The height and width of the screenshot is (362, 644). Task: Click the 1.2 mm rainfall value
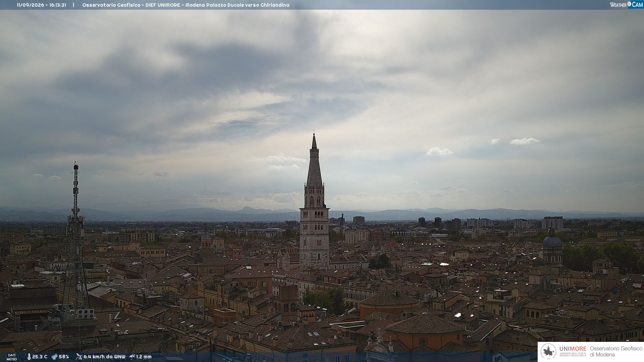click(x=144, y=357)
